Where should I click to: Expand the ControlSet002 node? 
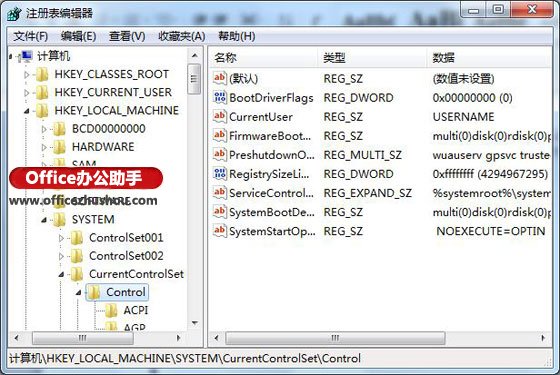click(61, 256)
